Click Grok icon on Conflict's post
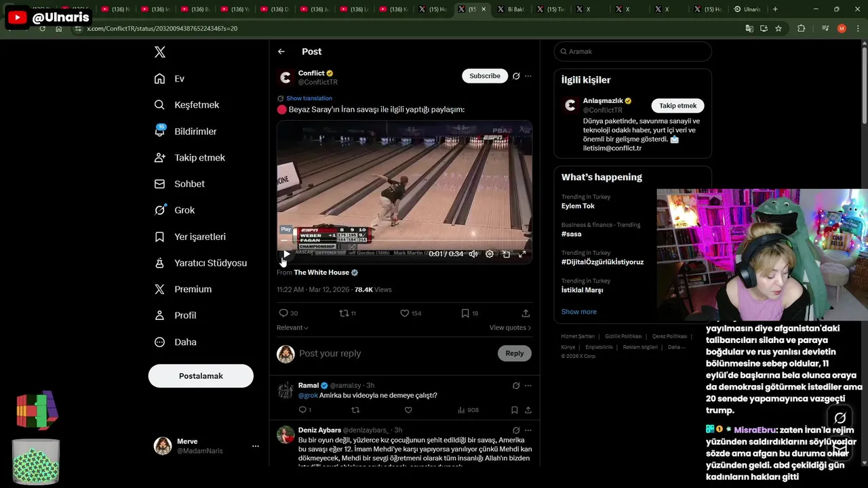The height and width of the screenshot is (488, 868). 516,76
